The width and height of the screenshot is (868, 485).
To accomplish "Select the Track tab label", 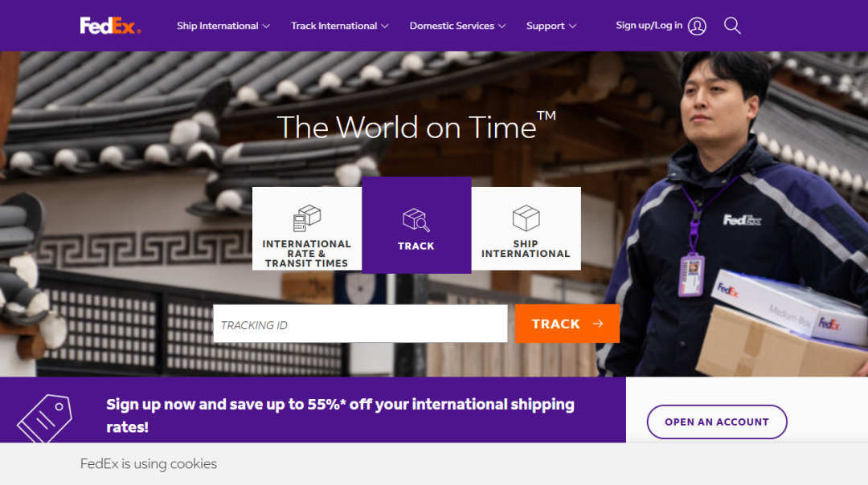I will click(x=416, y=246).
